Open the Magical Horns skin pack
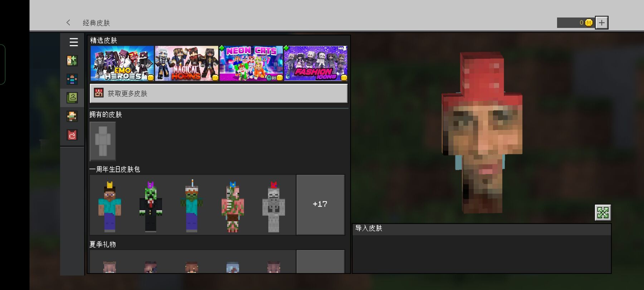Viewport: 644px width, 290px height. [187, 63]
